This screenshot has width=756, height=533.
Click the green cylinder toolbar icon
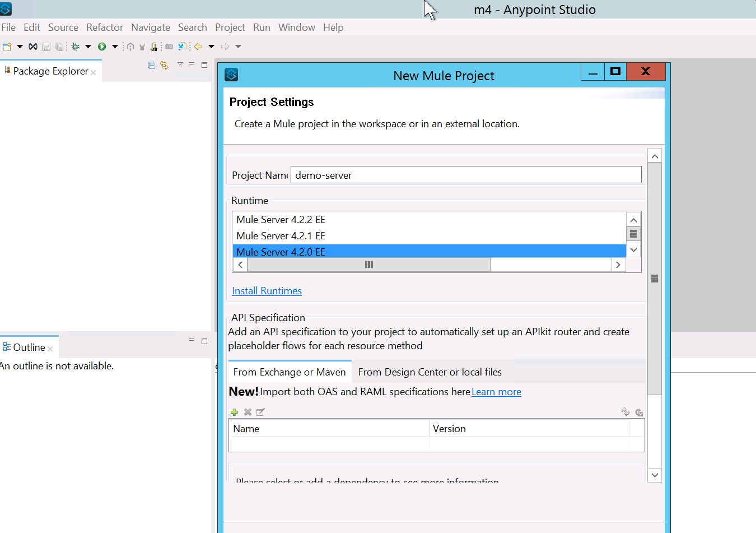[x=154, y=47]
